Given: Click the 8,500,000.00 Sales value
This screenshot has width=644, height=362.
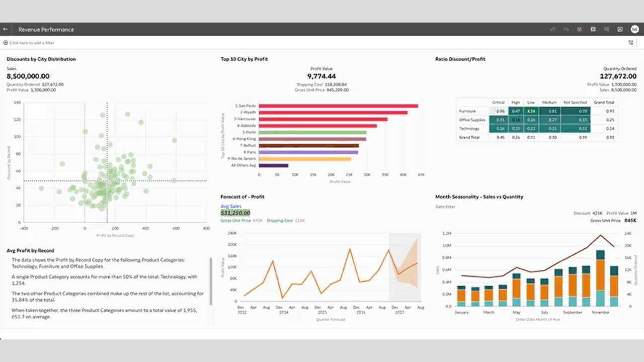Looking at the screenshot, I should (x=28, y=76).
